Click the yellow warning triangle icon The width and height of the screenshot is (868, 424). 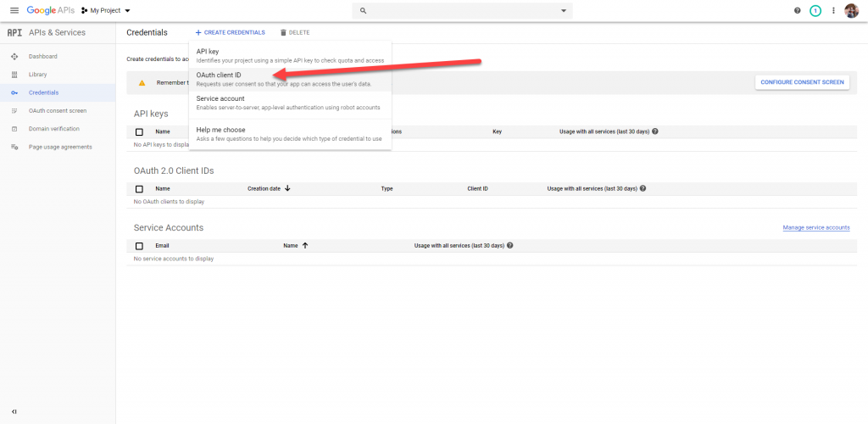(x=142, y=82)
